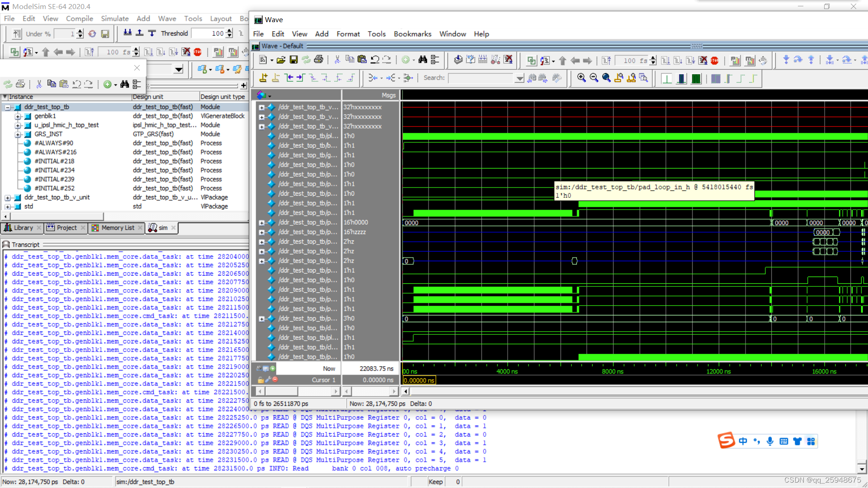Toggle the blue pulse waveform format button
The height and width of the screenshot is (488, 868).
tap(681, 78)
